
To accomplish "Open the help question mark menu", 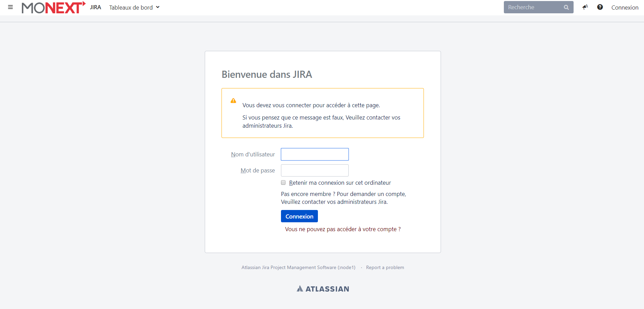I will point(600,7).
